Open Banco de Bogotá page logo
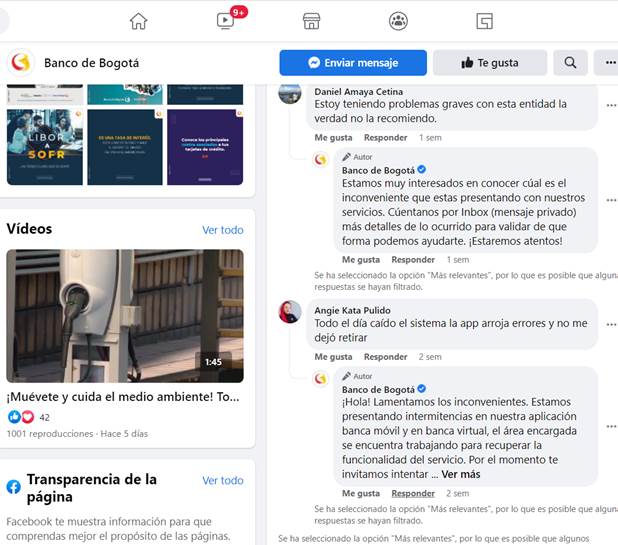Screen dimensions: 618x545 click(x=21, y=63)
